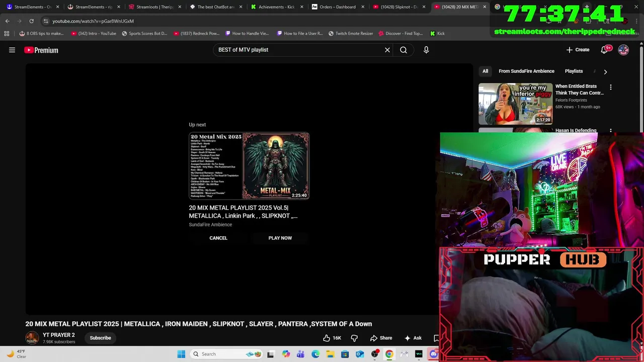Open the Windows Start menu
The height and width of the screenshot is (362, 644).
coord(181,354)
